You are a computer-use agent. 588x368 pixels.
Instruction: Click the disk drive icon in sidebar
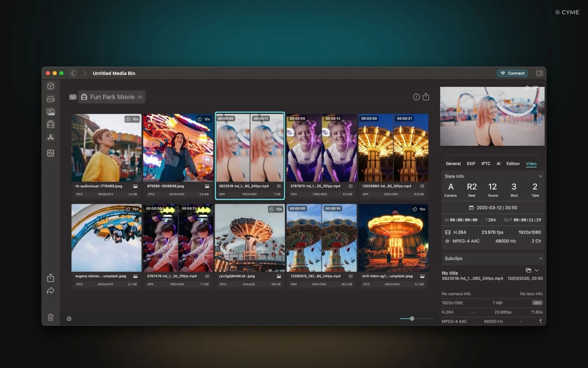[x=51, y=99]
